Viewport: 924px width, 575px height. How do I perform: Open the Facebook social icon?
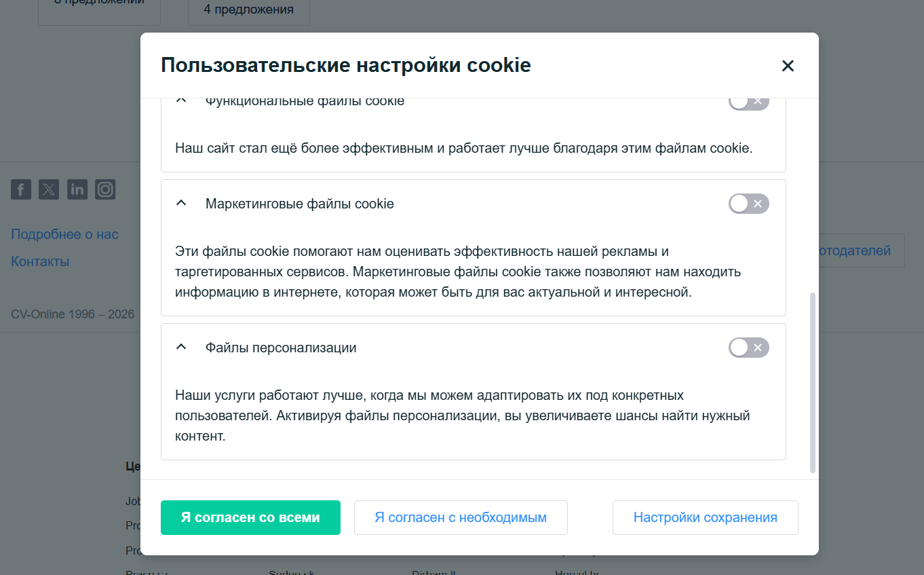coord(21,189)
